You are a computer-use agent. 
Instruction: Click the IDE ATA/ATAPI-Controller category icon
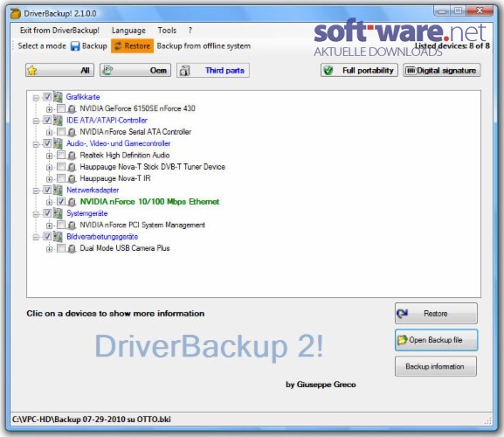(x=58, y=121)
